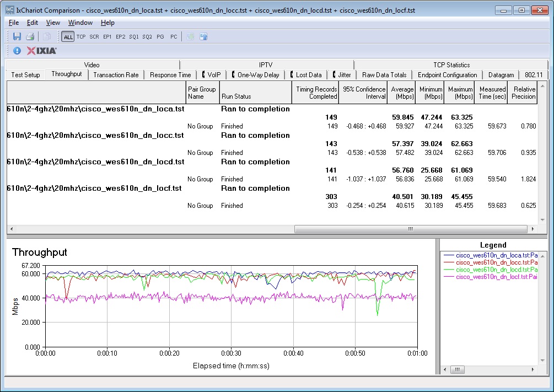This screenshot has height=392, width=554.
Task: Switch to the Response Time tab
Action: pos(170,75)
